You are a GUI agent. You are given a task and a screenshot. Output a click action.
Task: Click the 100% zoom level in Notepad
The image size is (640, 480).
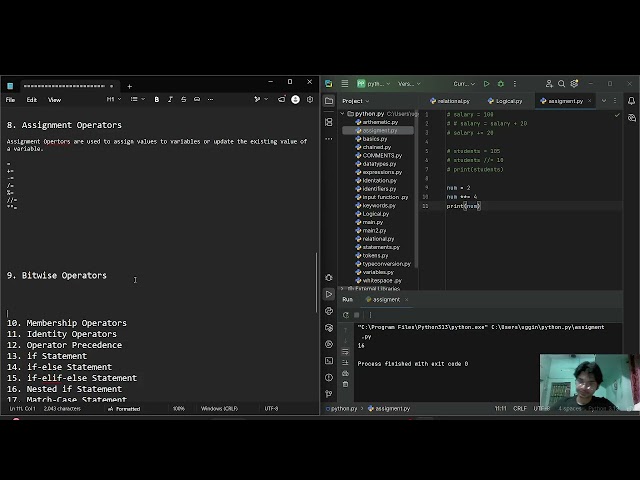(179, 409)
